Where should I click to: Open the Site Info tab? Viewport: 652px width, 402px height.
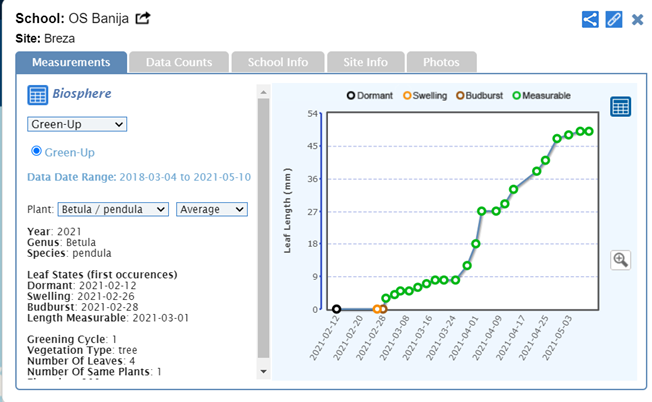coord(364,62)
